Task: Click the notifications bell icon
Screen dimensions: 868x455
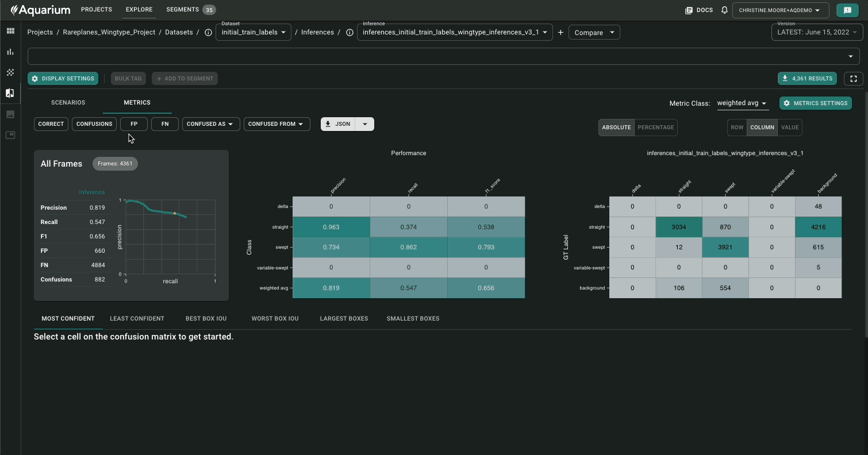Action: coord(724,10)
